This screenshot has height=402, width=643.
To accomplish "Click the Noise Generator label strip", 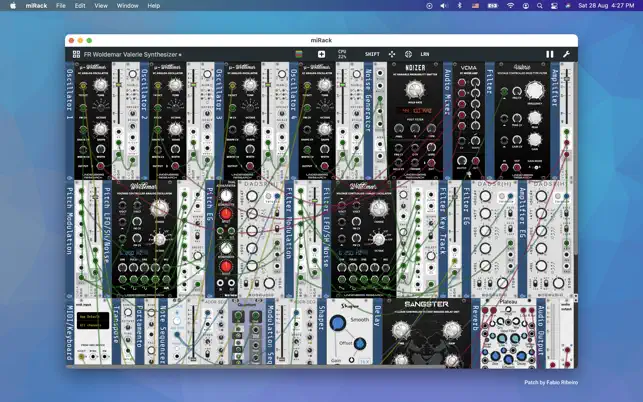I will tap(368, 121).
